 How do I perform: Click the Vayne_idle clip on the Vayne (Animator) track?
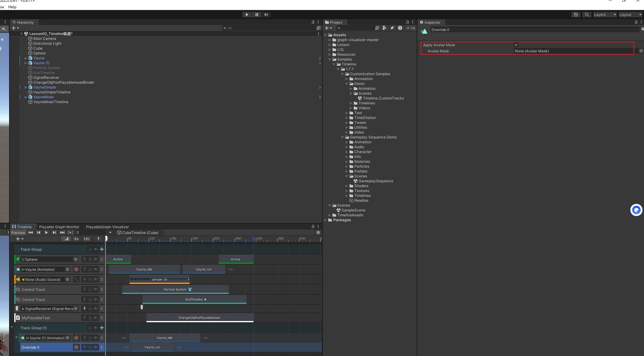pos(144,269)
